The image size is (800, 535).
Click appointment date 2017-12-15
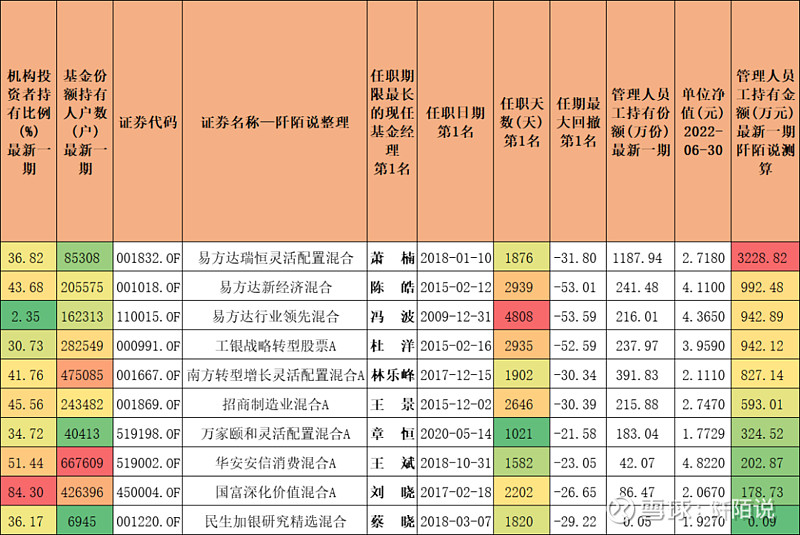456,375
